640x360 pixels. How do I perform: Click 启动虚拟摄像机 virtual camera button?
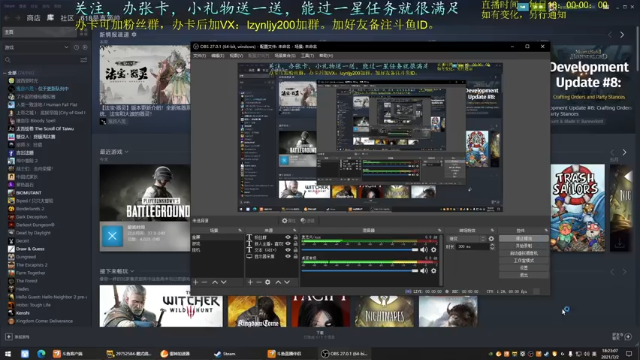tap(524, 253)
